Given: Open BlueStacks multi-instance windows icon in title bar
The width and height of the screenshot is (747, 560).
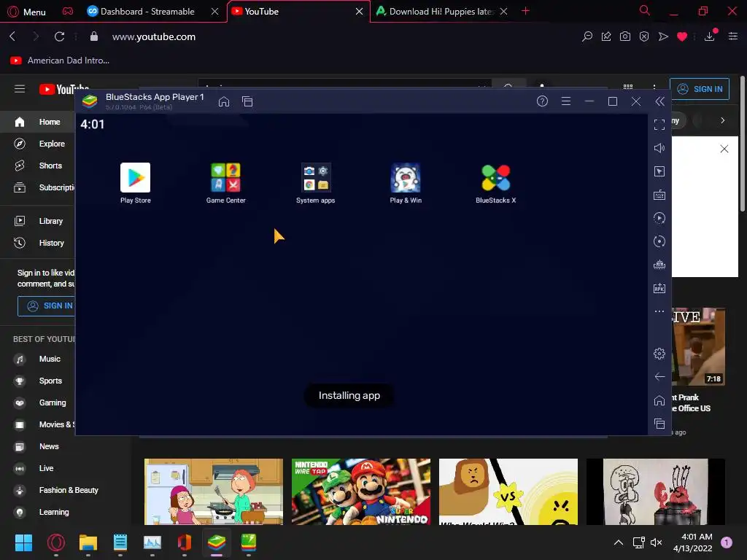Looking at the screenshot, I should click(x=247, y=101).
